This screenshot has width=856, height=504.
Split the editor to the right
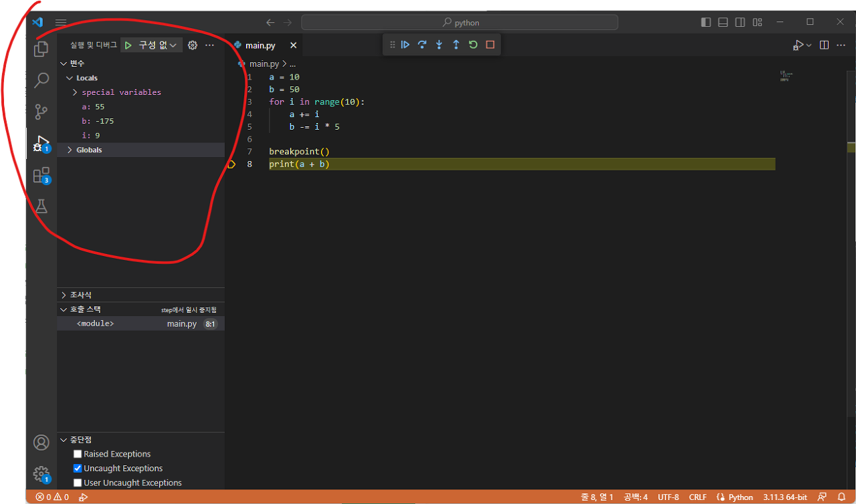click(824, 45)
